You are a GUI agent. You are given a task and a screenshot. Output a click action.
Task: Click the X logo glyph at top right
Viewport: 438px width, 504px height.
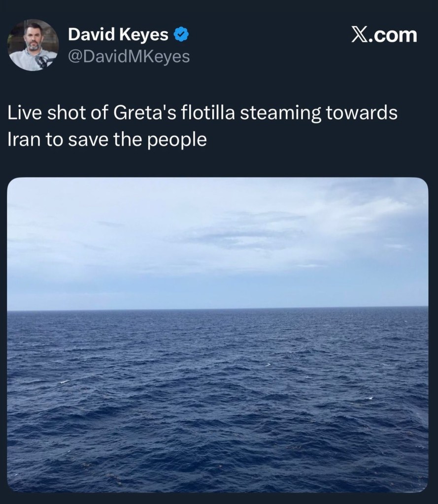pyautogui.click(x=361, y=35)
